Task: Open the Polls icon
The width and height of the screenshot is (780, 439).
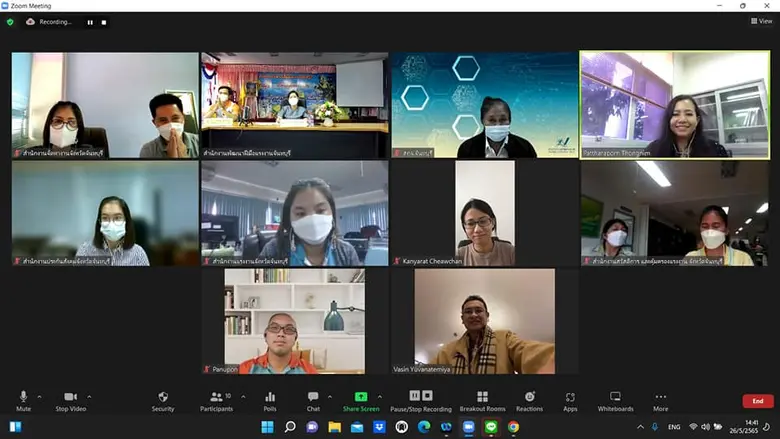Action: pos(270,399)
